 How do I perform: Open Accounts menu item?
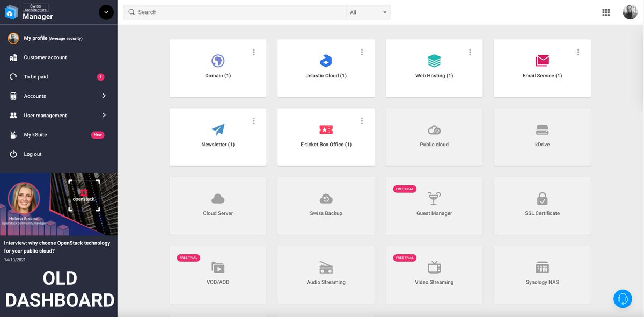[58, 96]
